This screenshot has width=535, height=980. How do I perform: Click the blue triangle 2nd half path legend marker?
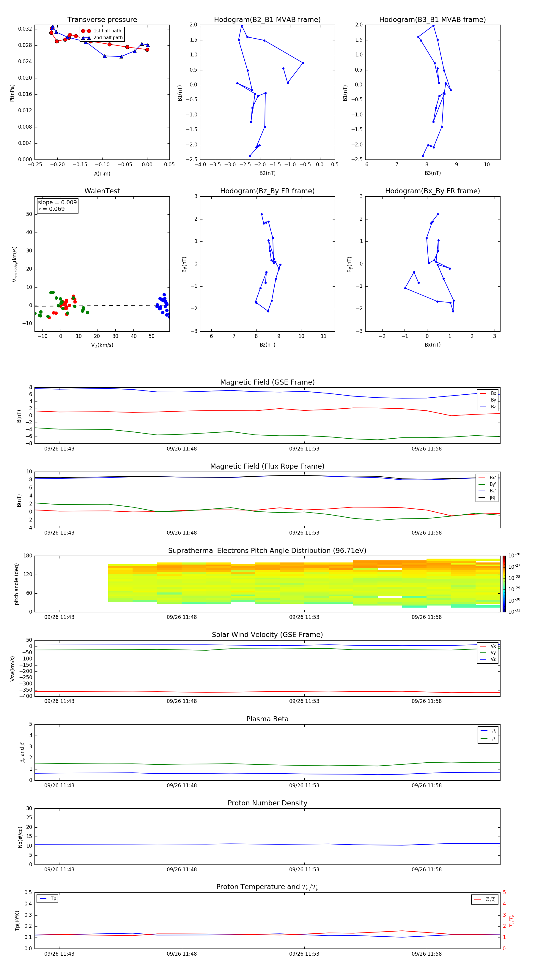pyautogui.click(x=86, y=38)
